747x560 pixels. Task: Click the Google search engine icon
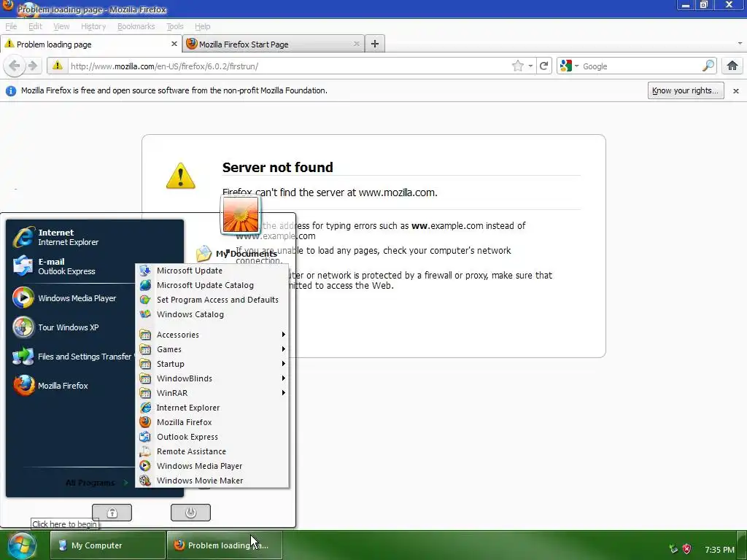[565, 66]
